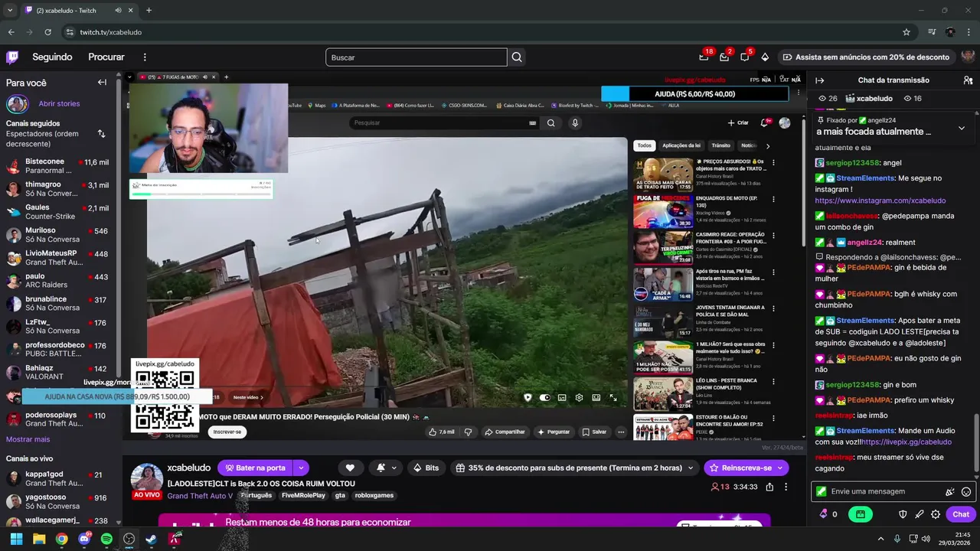Select the YouTube Todos filter chip
Screen dimensions: 980x551
coord(645,145)
